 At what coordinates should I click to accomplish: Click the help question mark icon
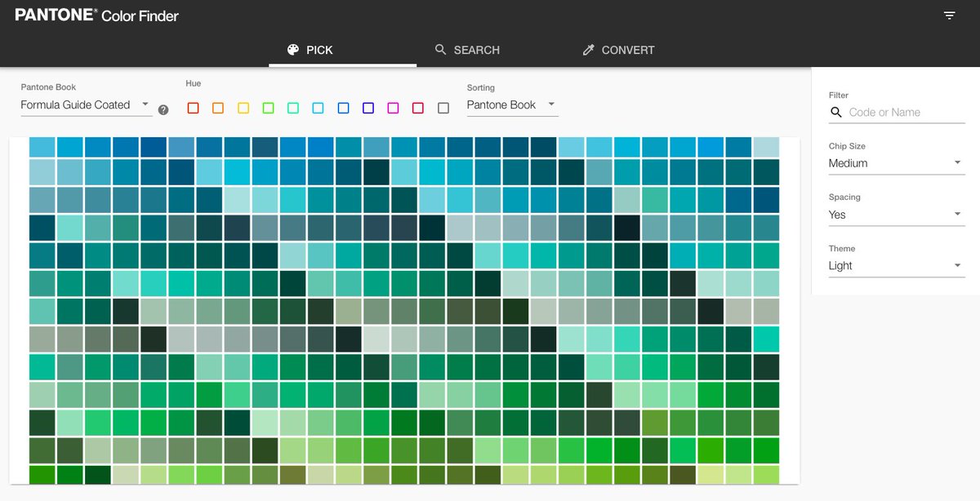(x=163, y=109)
